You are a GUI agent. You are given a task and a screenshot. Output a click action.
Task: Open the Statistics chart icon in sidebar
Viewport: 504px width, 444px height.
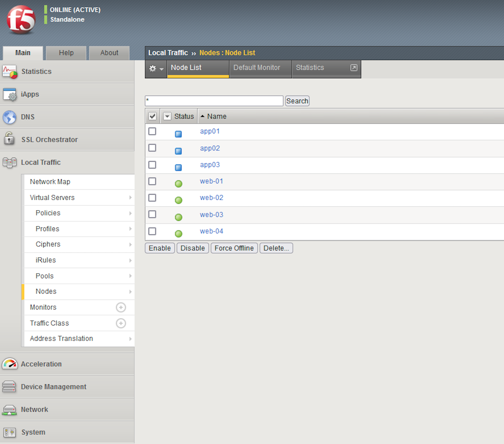(x=9, y=72)
